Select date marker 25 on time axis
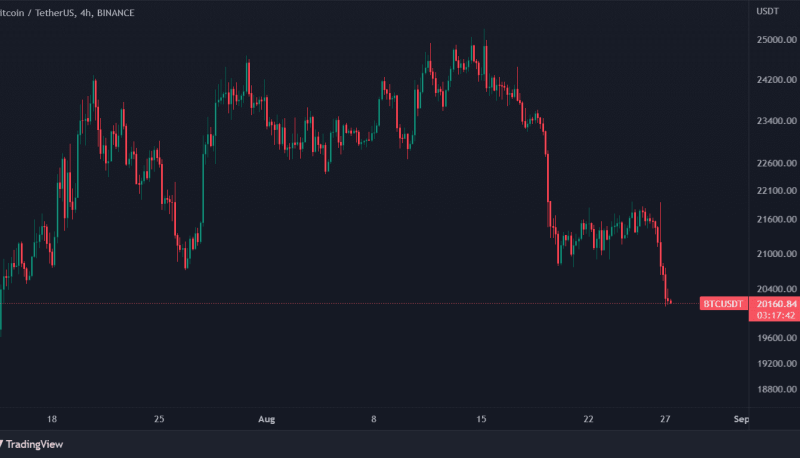The width and height of the screenshot is (800, 458). (x=159, y=420)
